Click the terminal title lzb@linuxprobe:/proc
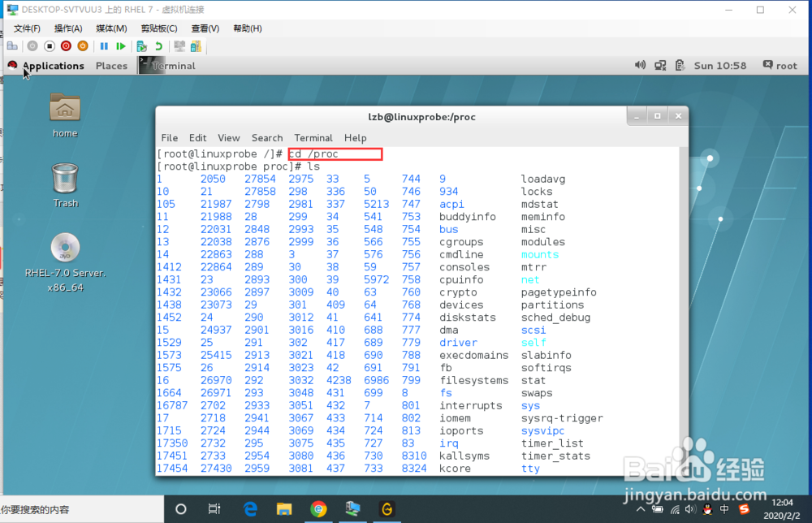The image size is (812, 523). [421, 117]
